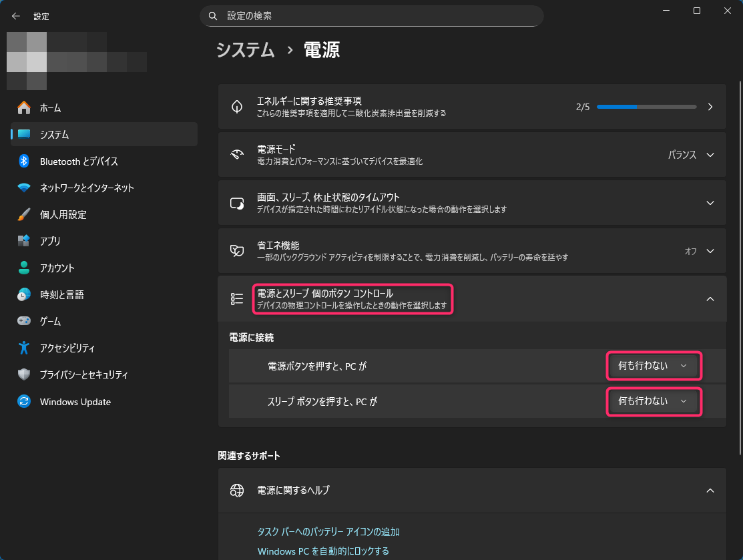This screenshot has width=743, height=560.
Task: Click the プライバシーとセキュリティ shield icon
Action: point(24,374)
